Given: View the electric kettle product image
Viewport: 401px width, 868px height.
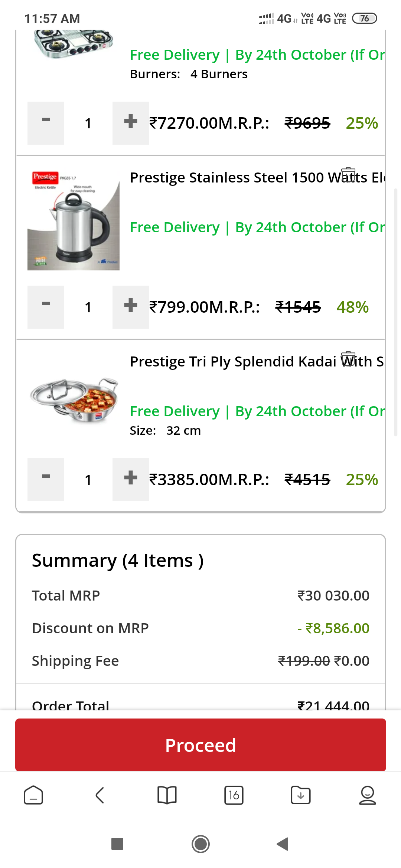Looking at the screenshot, I should pyautogui.click(x=74, y=220).
